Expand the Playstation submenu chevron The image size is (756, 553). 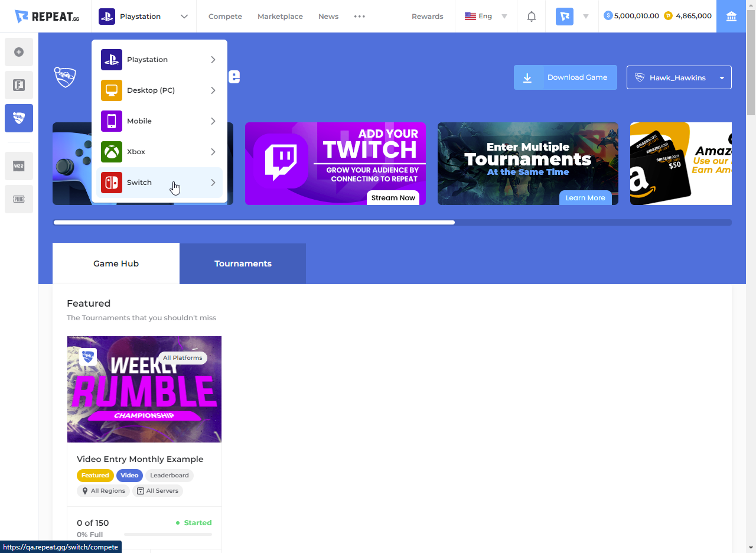click(213, 60)
